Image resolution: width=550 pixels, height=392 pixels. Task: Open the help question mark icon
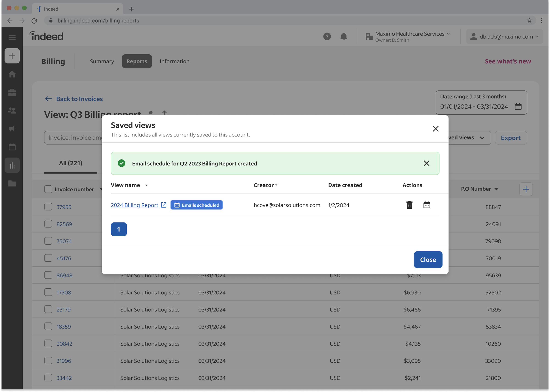tap(327, 36)
